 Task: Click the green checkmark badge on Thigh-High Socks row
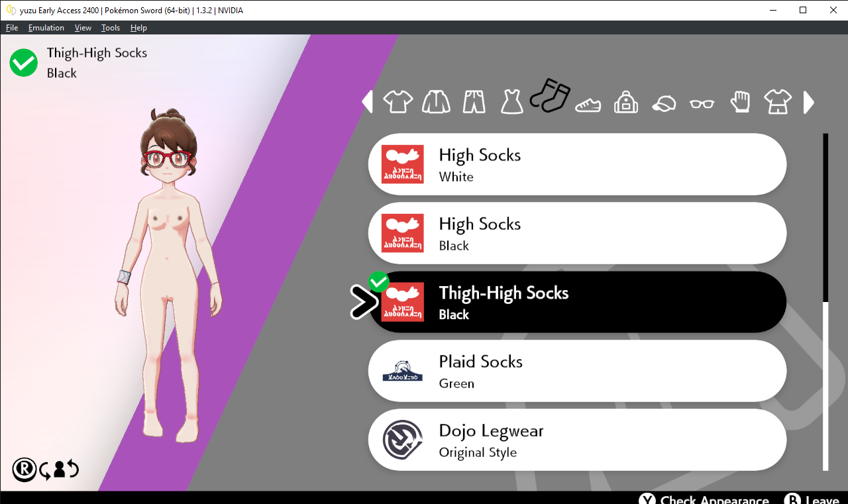click(379, 281)
